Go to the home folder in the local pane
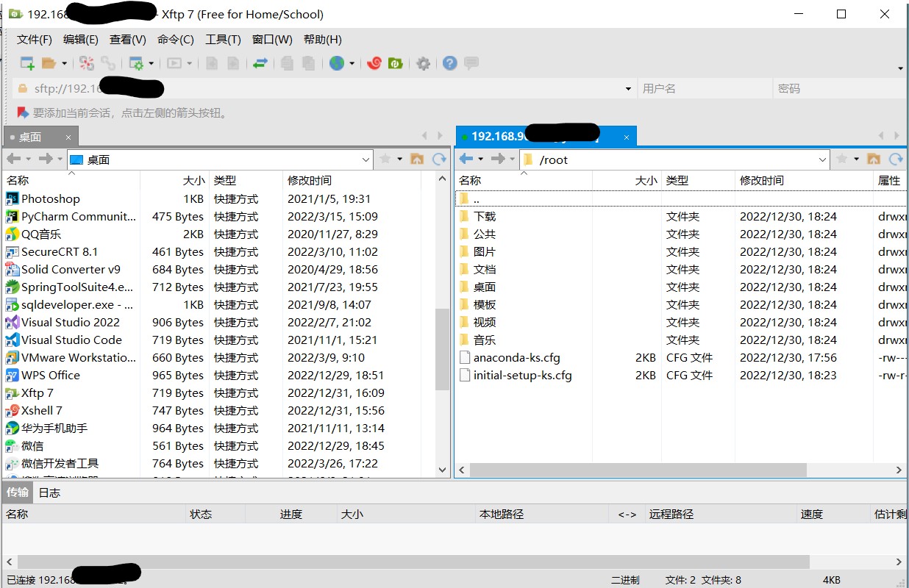909x588 pixels. (x=417, y=159)
